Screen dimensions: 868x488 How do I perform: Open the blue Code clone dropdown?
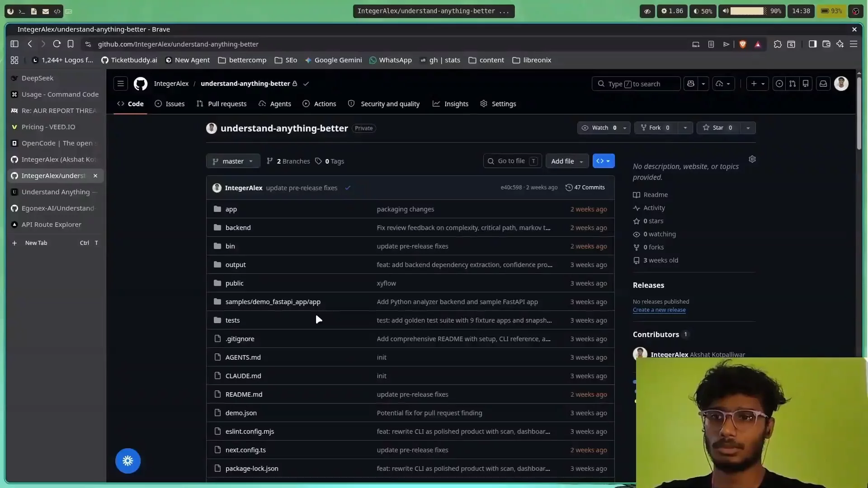604,161
